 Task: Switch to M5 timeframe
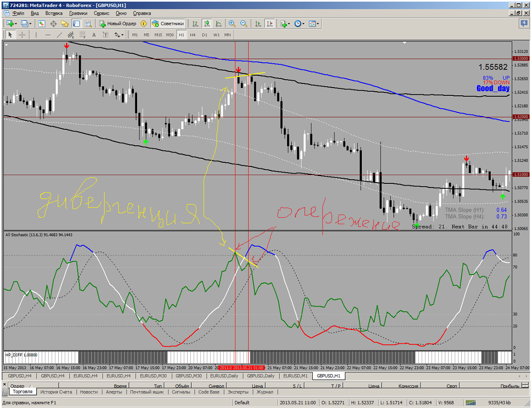[x=147, y=34]
